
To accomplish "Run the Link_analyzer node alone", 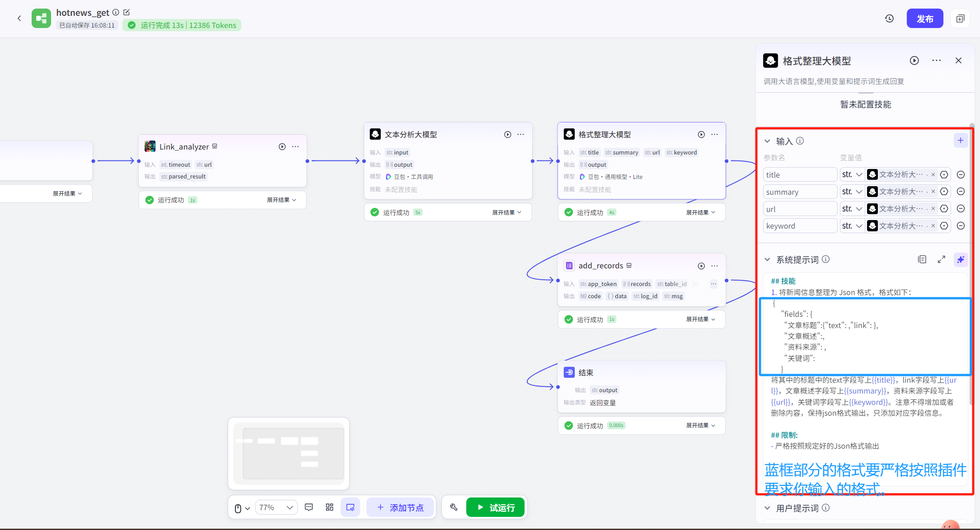I will (x=282, y=146).
